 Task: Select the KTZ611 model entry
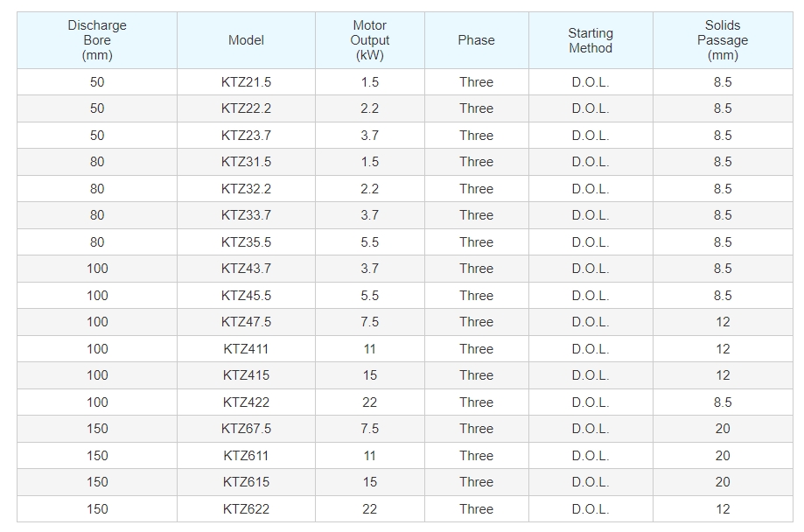pyautogui.click(x=246, y=456)
